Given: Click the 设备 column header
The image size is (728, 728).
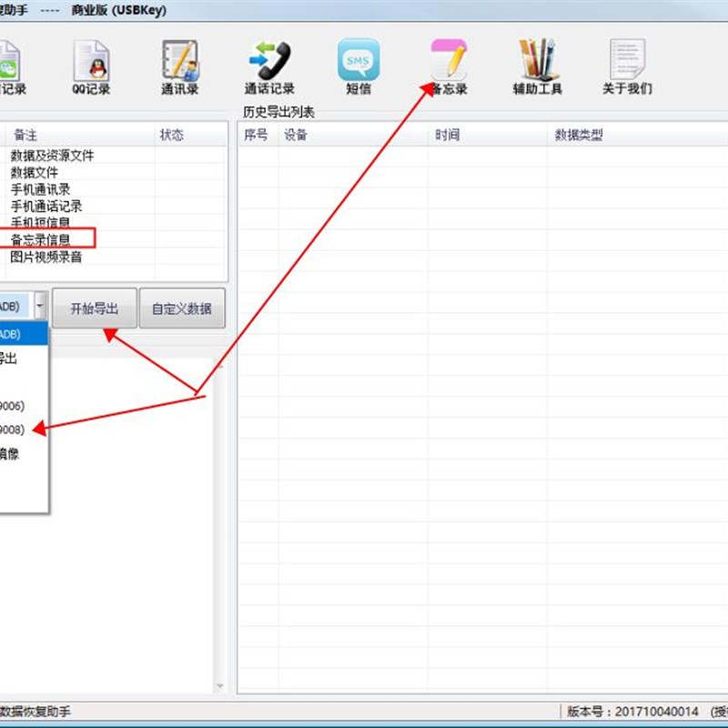Looking at the screenshot, I should 353,135.
